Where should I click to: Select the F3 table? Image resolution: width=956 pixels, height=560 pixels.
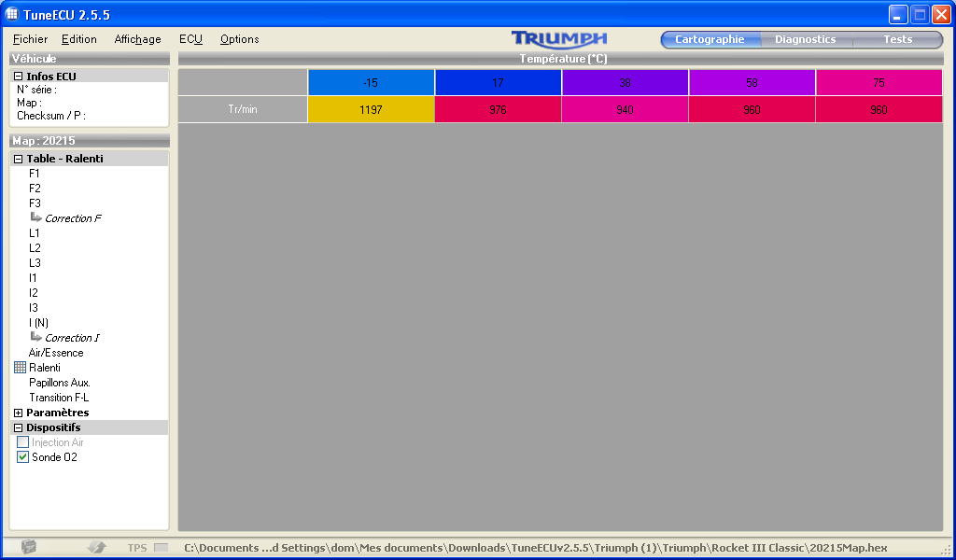[35, 203]
